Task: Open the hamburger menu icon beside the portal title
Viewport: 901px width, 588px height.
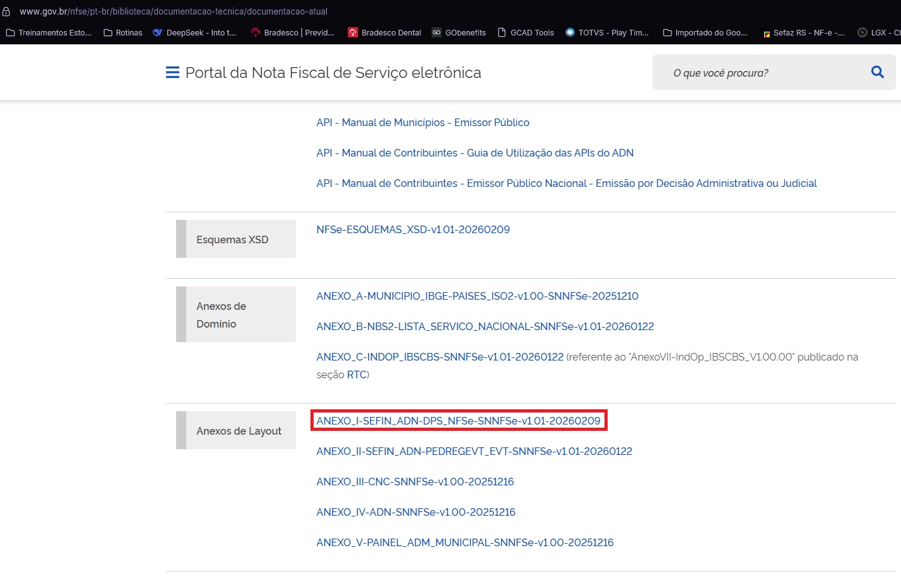Action: [172, 73]
